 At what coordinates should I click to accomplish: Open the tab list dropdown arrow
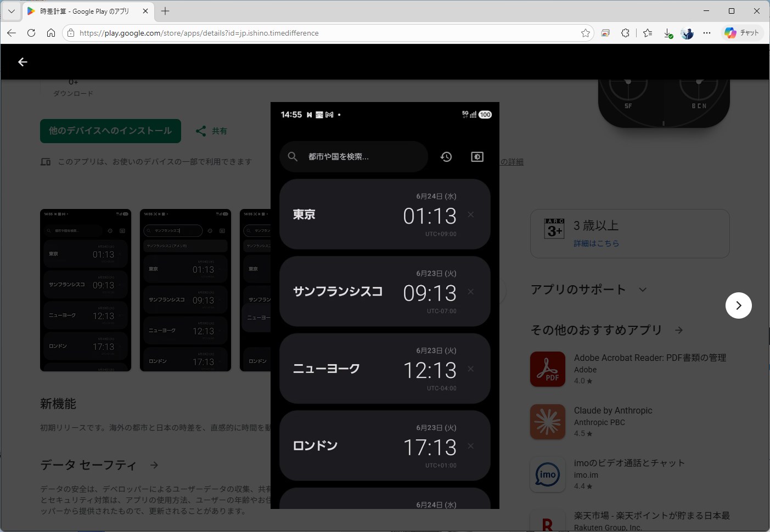tap(11, 11)
